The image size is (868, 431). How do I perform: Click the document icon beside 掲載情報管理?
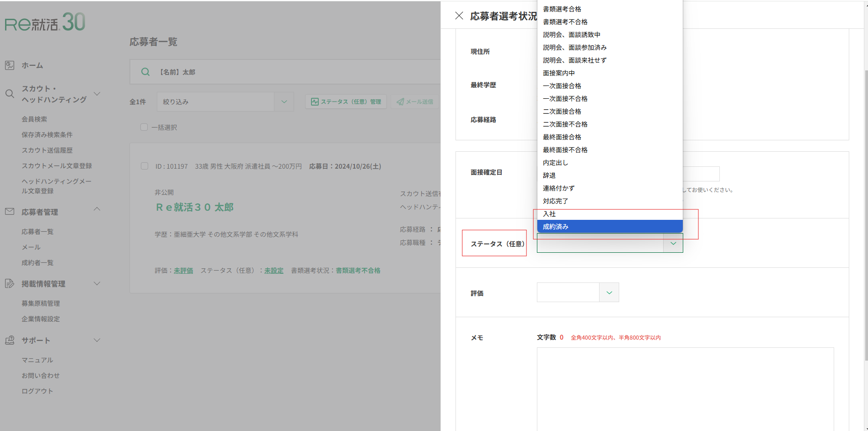[x=10, y=283]
